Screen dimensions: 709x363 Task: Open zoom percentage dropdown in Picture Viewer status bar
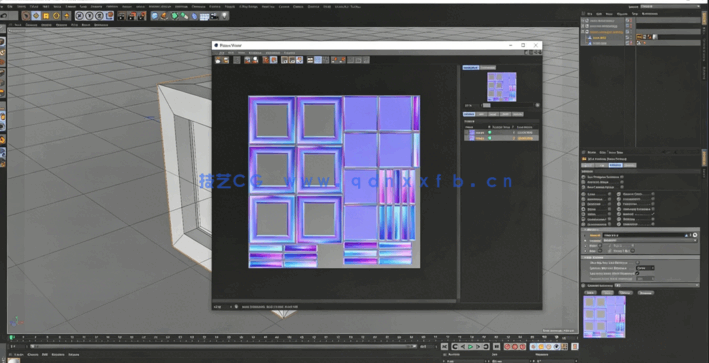coord(224,306)
